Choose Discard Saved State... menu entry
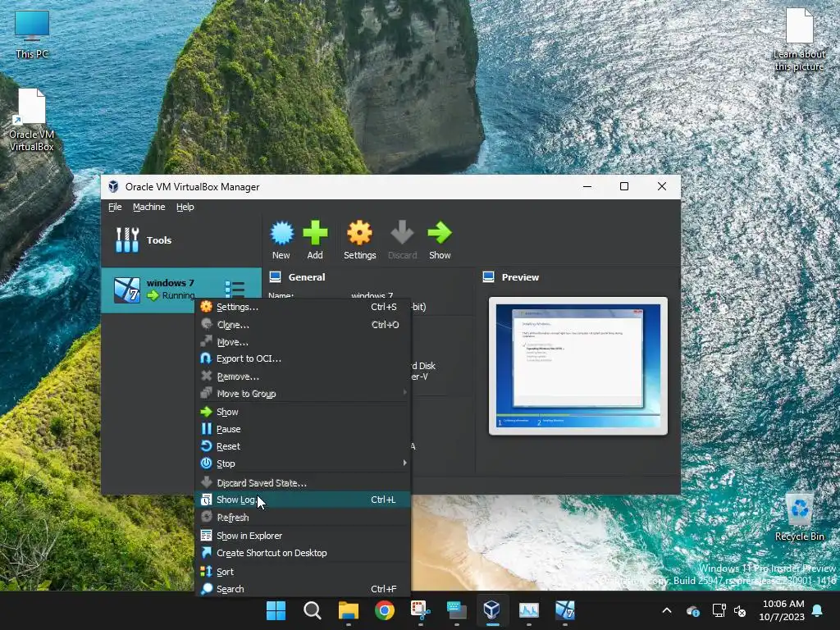 304,482
